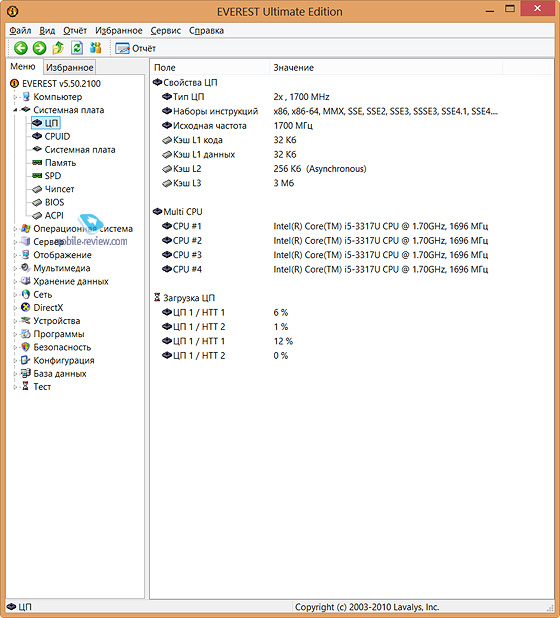560x618 pixels.
Task: Click the Хранение данных drive icon
Action: 26,281
